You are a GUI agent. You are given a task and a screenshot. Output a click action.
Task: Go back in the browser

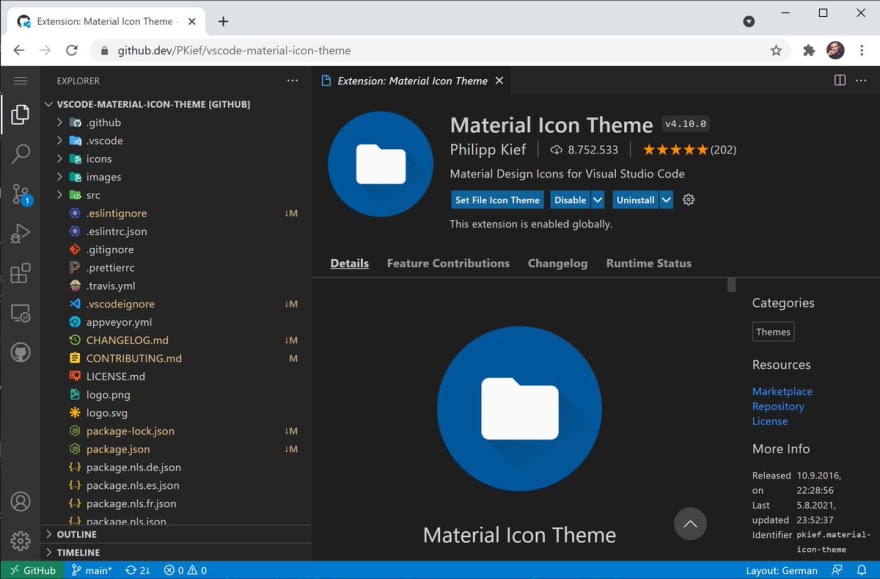[x=19, y=50]
